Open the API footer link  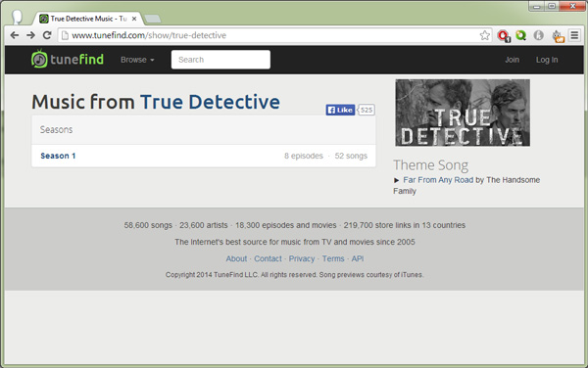[x=358, y=258]
